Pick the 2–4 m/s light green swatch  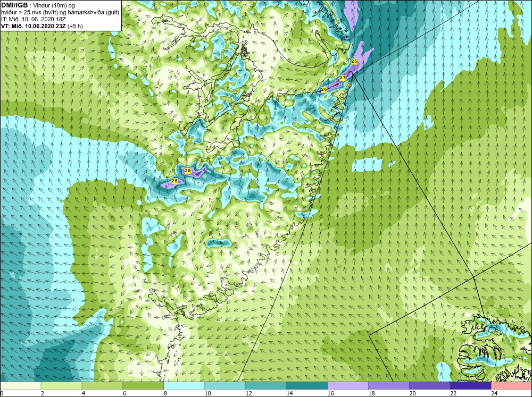click(x=61, y=385)
